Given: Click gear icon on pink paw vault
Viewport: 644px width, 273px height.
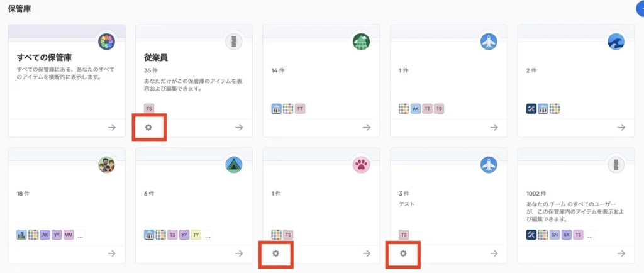Looking at the screenshot, I should [275, 253].
